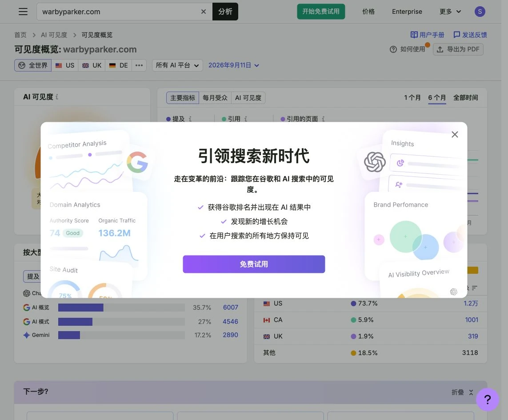Click 发送反馈 link
This screenshot has height=420, width=508.
tap(470, 35)
